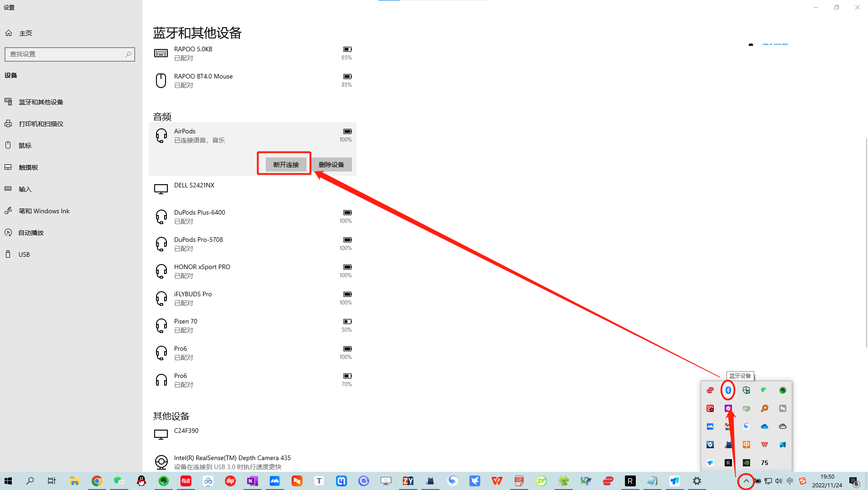Image resolution: width=868 pixels, height=490 pixels.
Task: Click the taskbar search icon
Action: click(30, 481)
